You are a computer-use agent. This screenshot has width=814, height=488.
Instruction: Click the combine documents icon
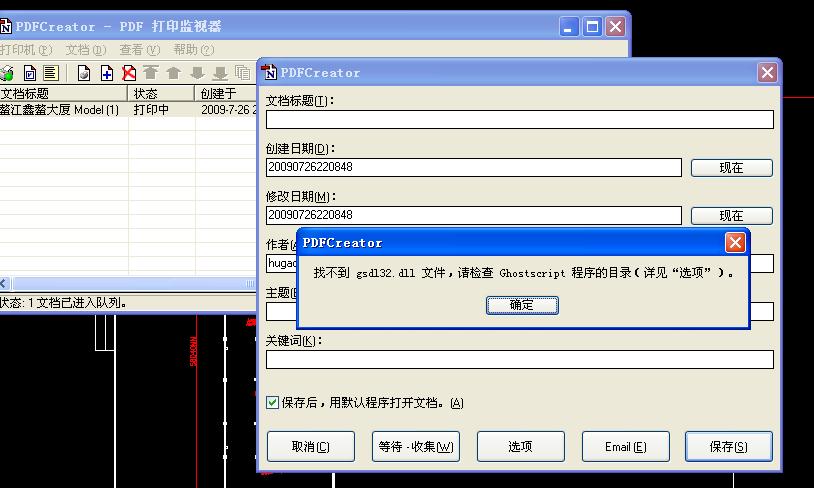[242, 73]
